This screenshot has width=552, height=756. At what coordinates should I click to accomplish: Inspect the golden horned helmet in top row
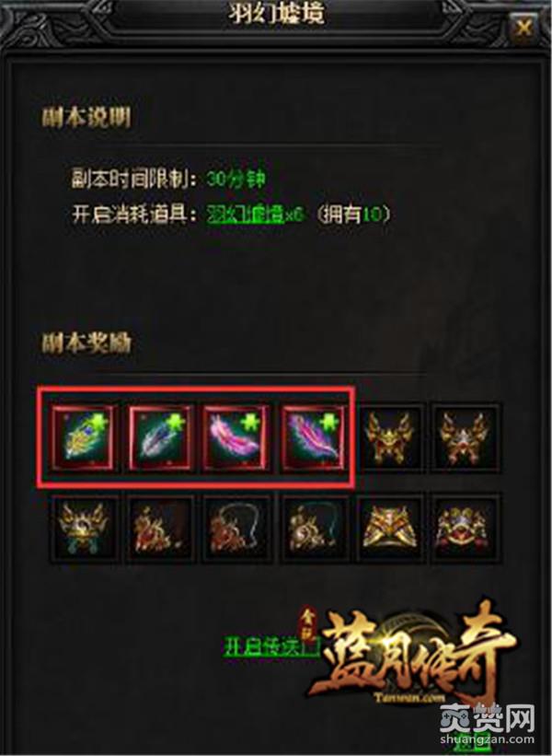click(x=390, y=437)
